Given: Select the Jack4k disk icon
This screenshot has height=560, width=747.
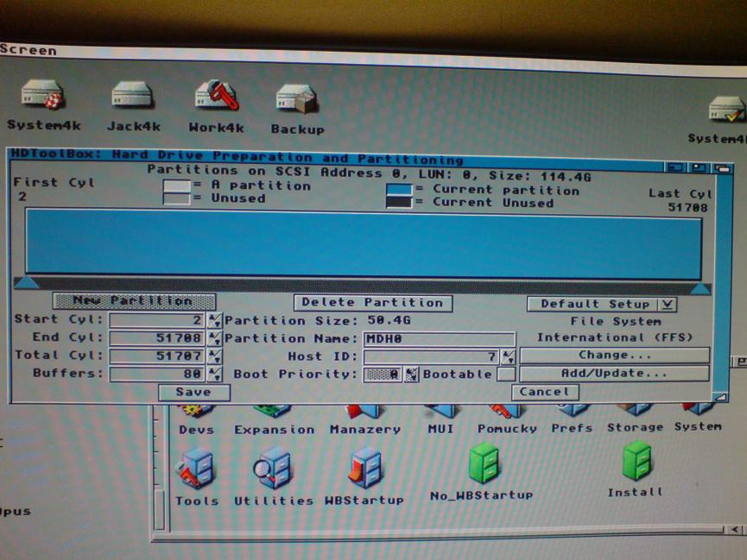Looking at the screenshot, I should [132, 95].
